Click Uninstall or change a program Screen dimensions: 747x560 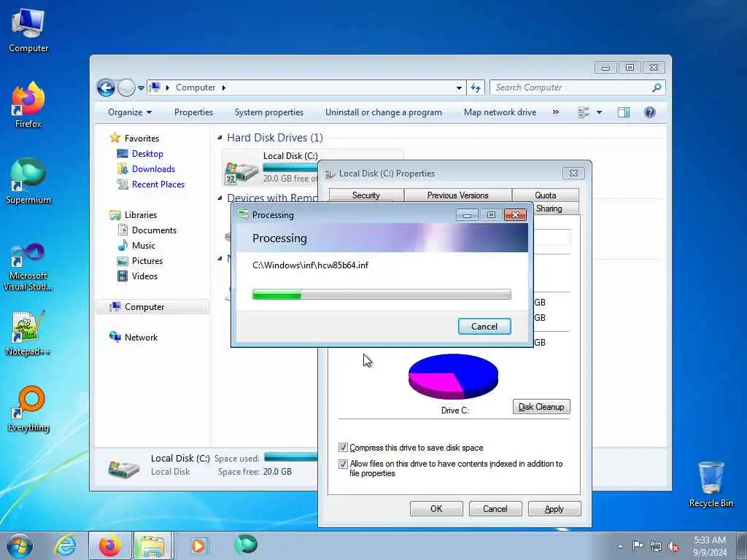tap(384, 112)
